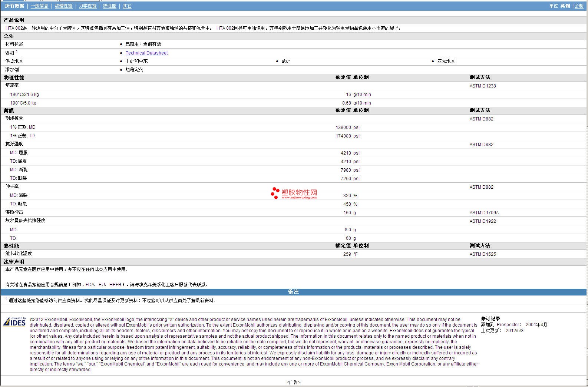
Task: Select the 材料状态 row label
Action: point(14,44)
